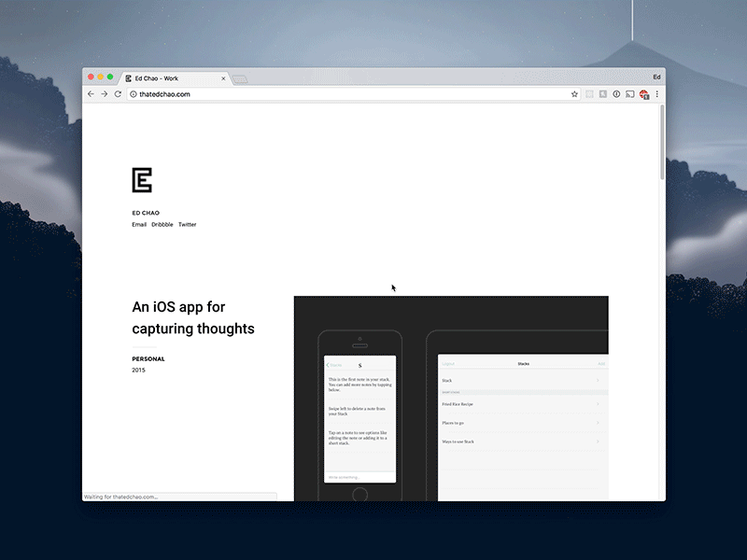Viewport: 747px width, 560px height.
Task: Expand the Fried Rice Recipe chevron
Action: 598,403
